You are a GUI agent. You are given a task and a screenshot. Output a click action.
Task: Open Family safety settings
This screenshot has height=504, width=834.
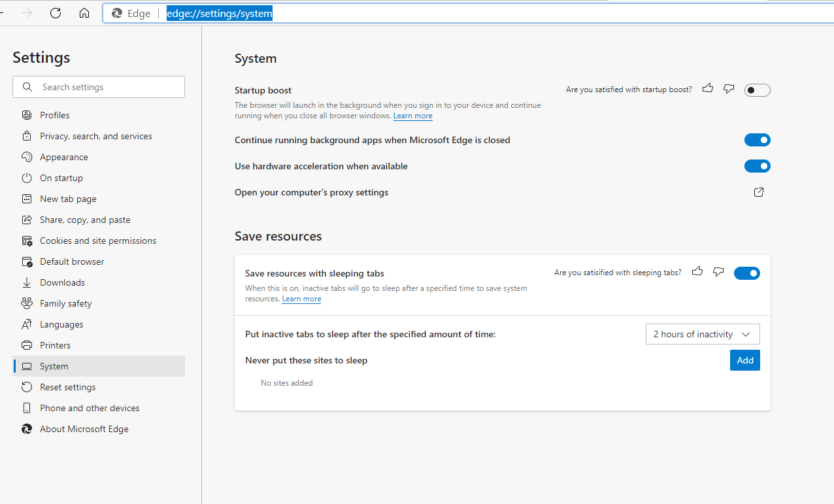(x=99, y=303)
